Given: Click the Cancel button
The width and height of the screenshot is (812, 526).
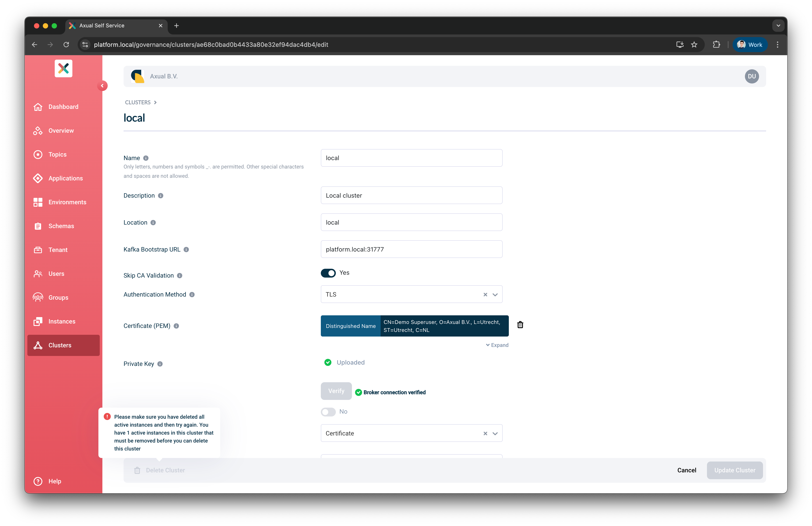Looking at the screenshot, I should [x=687, y=470].
